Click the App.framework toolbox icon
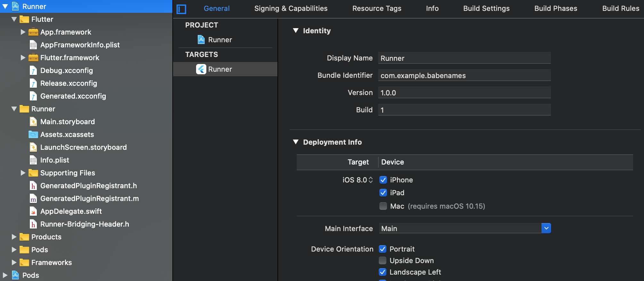Viewport: 644px width, 281px height. click(x=33, y=32)
